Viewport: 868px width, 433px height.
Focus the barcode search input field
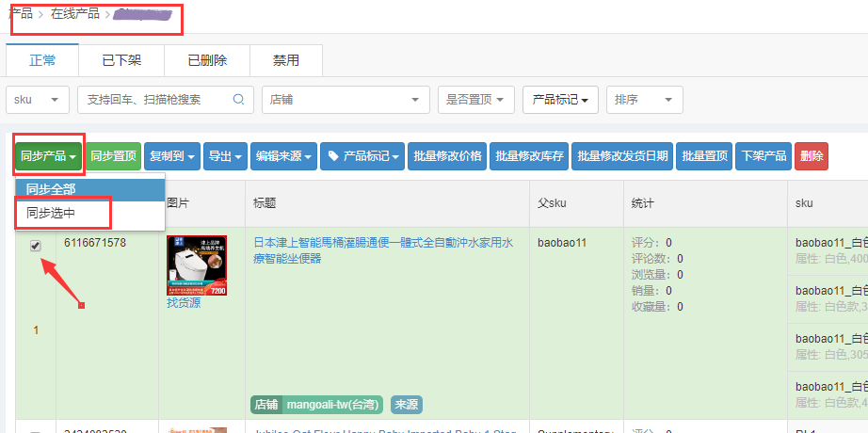click(155, 99)
